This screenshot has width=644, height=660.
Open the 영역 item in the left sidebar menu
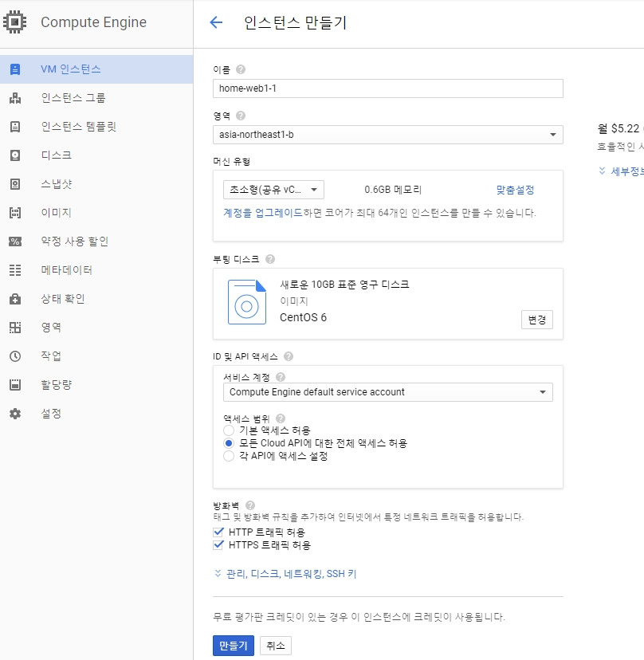[x=96, y=327]
